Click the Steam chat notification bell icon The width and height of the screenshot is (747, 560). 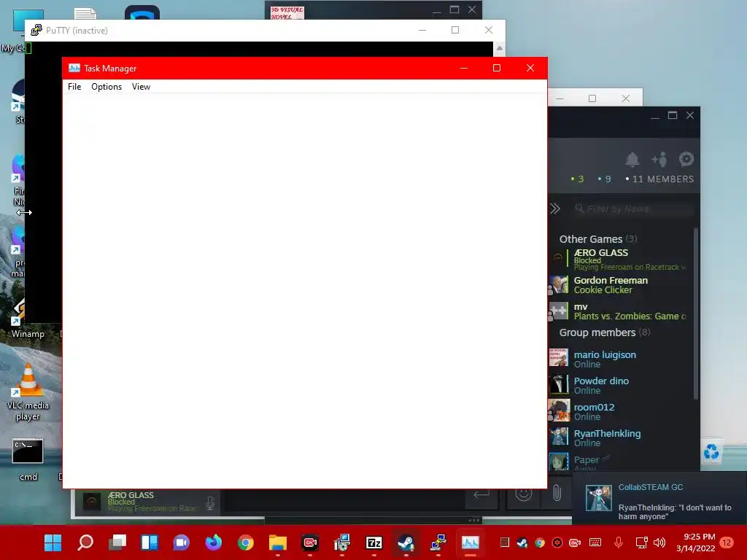pyautogui.click(x=632, y=160)
